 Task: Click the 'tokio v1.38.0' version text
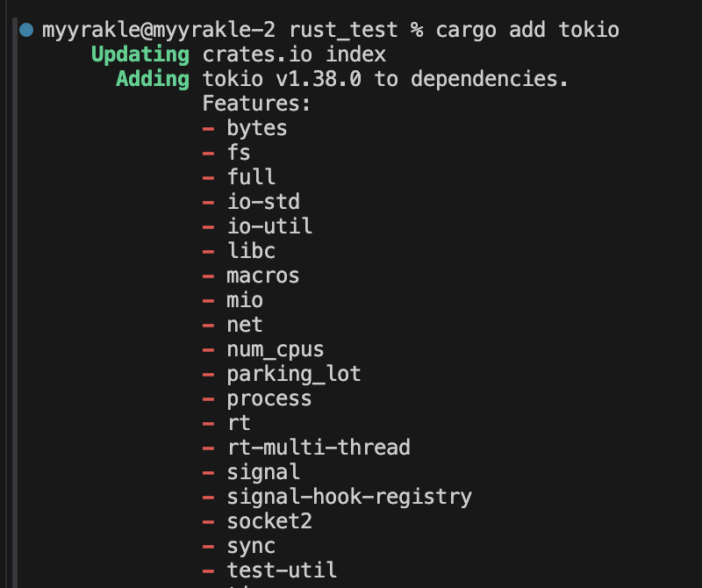pos(283,80)
